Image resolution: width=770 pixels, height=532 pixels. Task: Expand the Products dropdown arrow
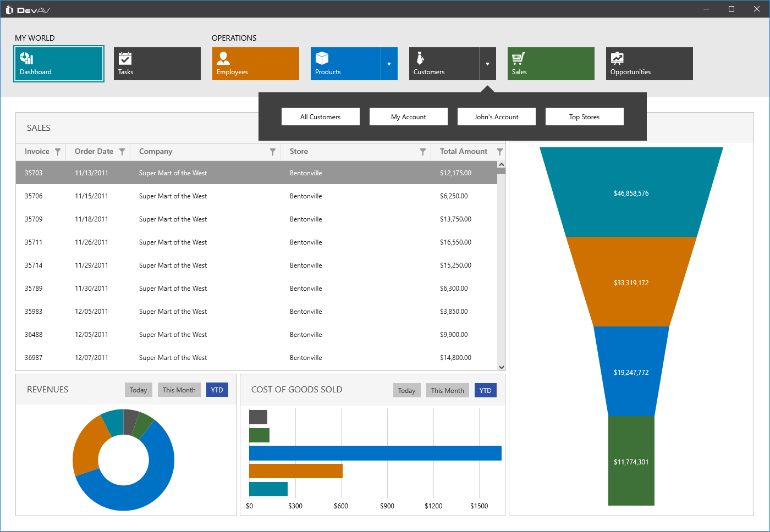click(390, 64)
